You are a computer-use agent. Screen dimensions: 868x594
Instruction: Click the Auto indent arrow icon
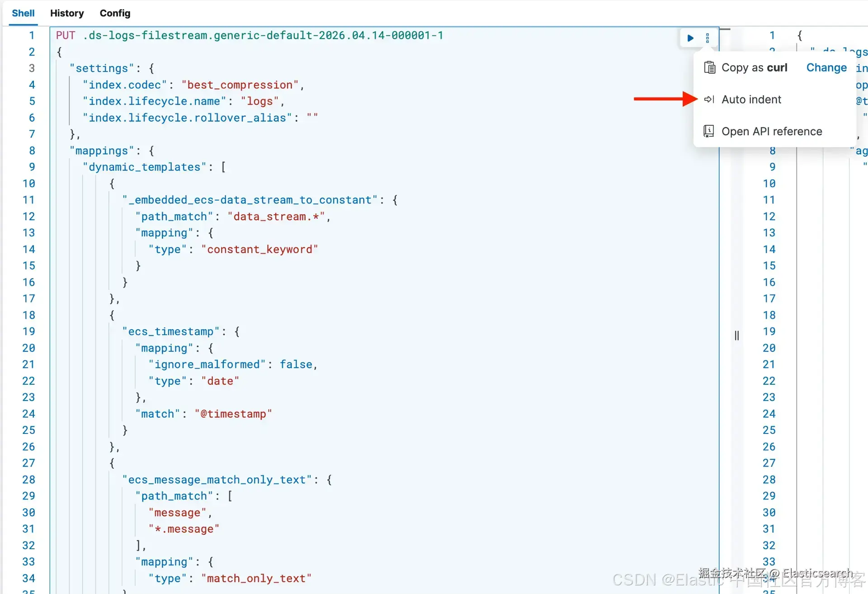pyautogui.click(x=709, y=99)
